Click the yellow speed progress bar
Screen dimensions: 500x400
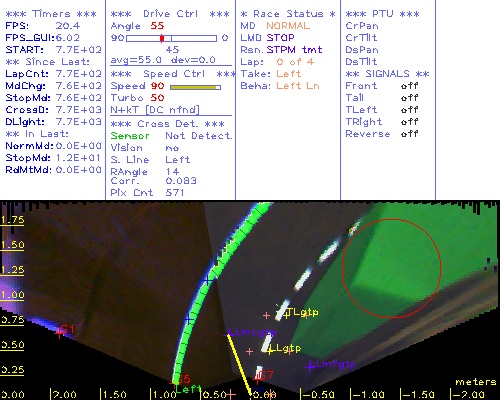[x=193, y=87]
